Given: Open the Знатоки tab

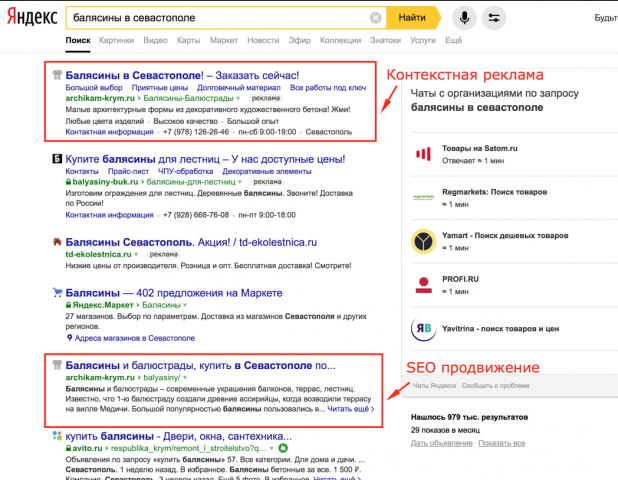Looking at the screenshot, I should (385, 40).
